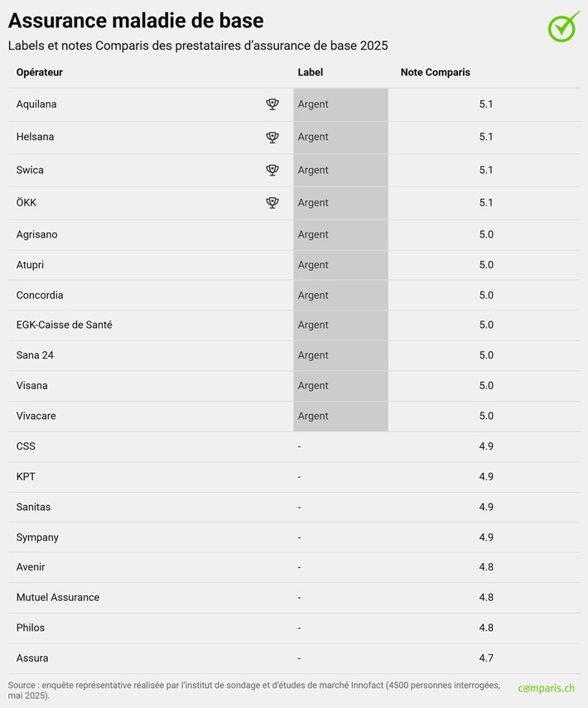
Task: Click the trophy icon beside Helsana
Action: [x=272, y=137]
